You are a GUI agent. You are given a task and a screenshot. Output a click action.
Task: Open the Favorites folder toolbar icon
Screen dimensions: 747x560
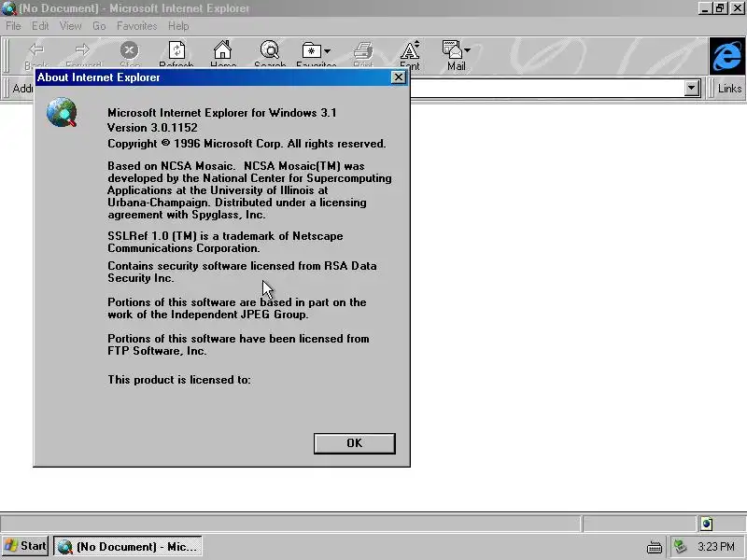coord(312,50)
